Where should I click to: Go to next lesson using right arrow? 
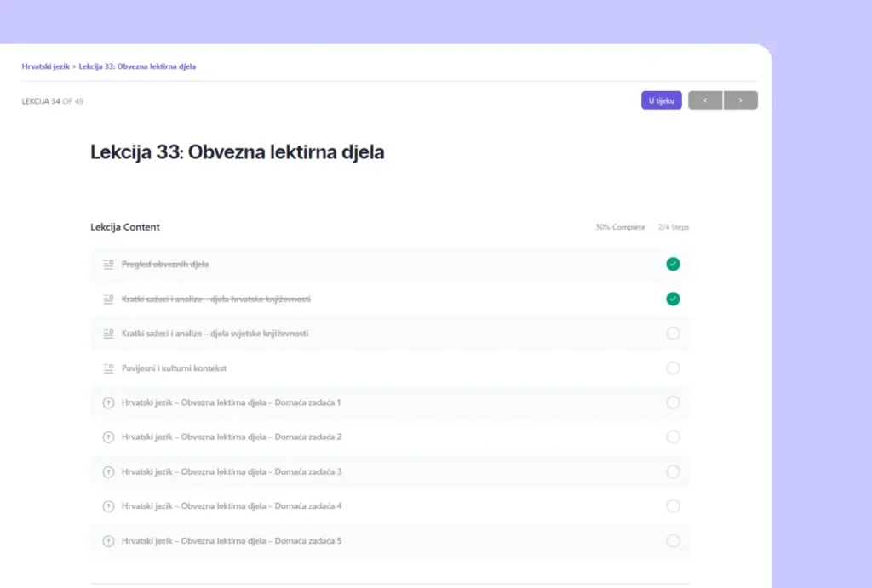pos(740,100)
